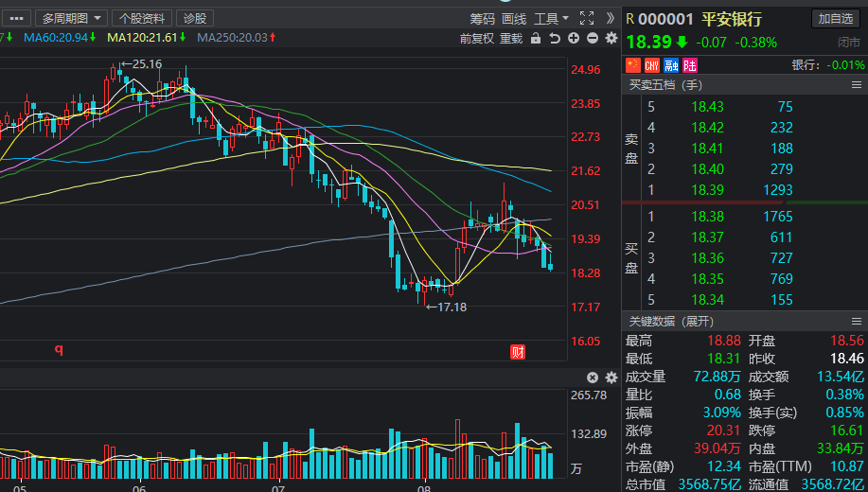Open the 工具 tools dropdown
This screenshot has width=868, height=492.
click(551, 18)
